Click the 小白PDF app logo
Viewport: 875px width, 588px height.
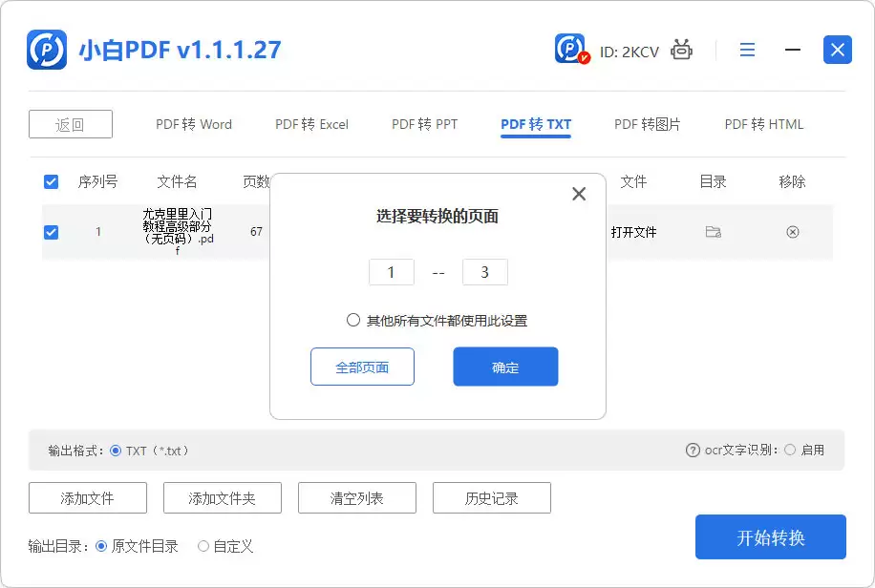point(41,50)
